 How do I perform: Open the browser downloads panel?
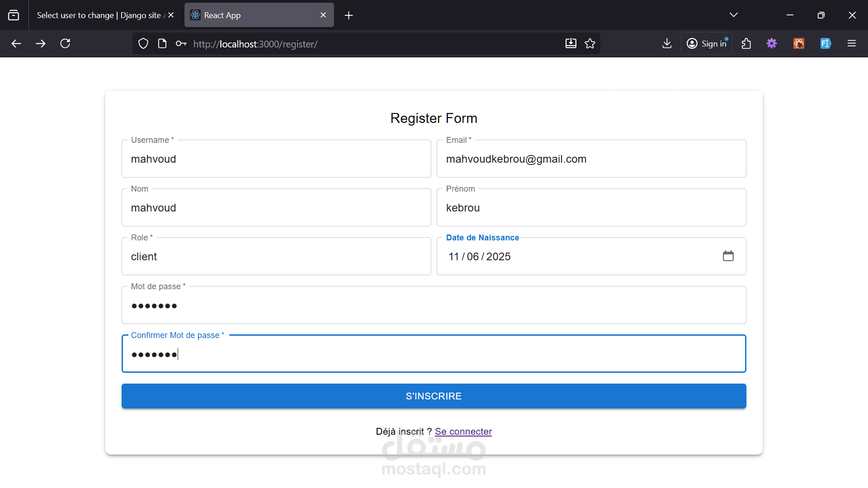pos(667,44)
